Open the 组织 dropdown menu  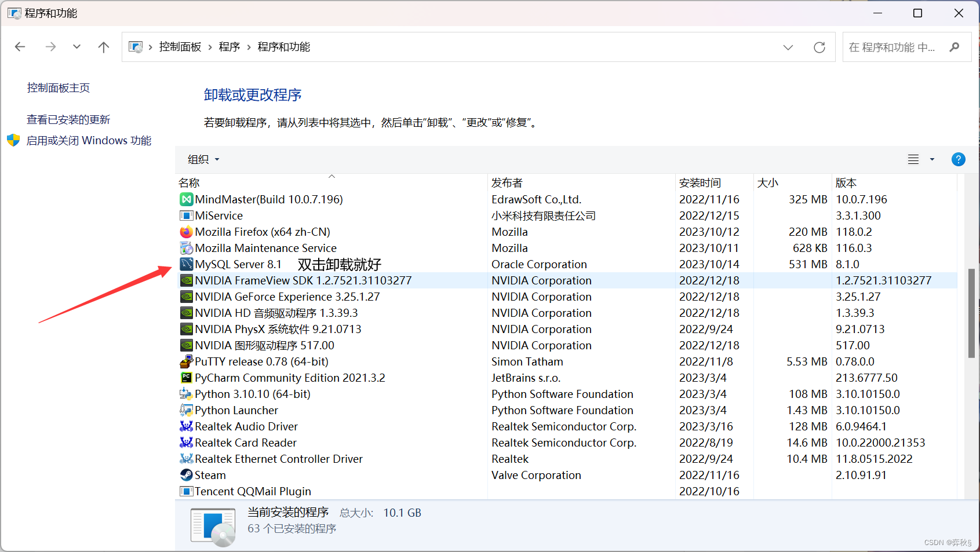click(203, 159)
